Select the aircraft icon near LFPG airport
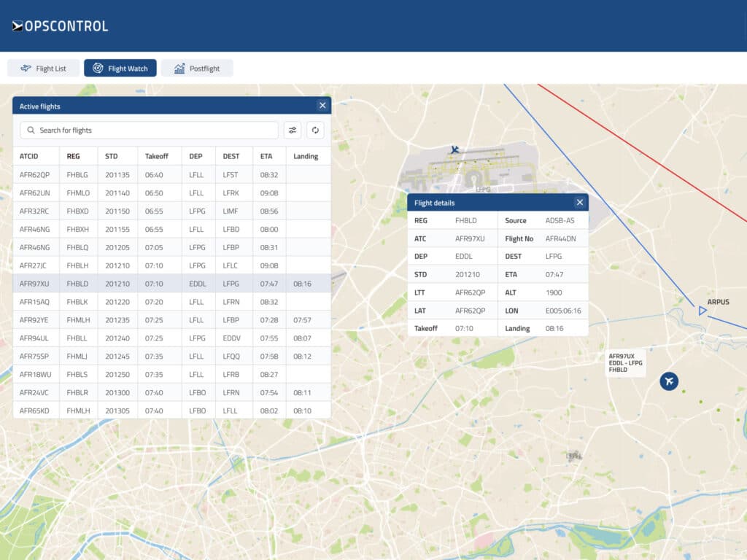The image size is (747, 560). point(455,149)
